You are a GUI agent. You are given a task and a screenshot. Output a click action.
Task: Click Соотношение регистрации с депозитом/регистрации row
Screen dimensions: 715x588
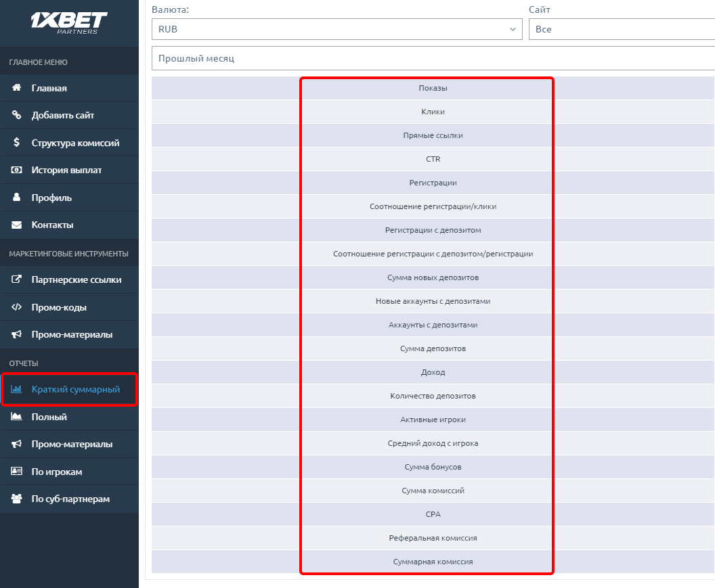[x=433, y=254]
